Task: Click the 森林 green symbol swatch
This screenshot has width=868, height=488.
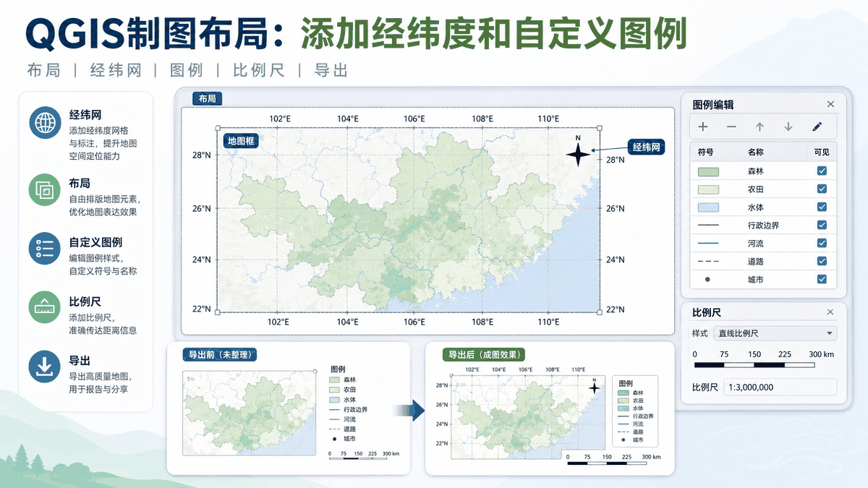Action: [708, 171]
